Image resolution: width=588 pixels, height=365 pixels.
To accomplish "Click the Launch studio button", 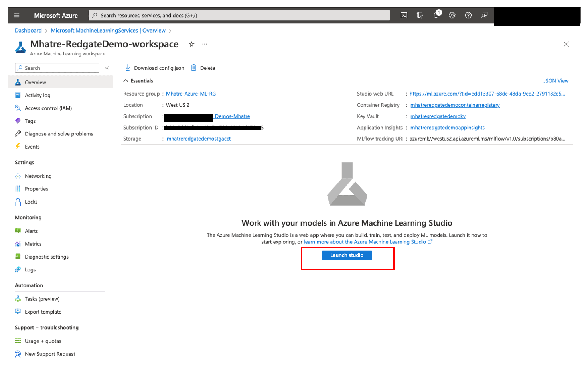I will [347, 255].
